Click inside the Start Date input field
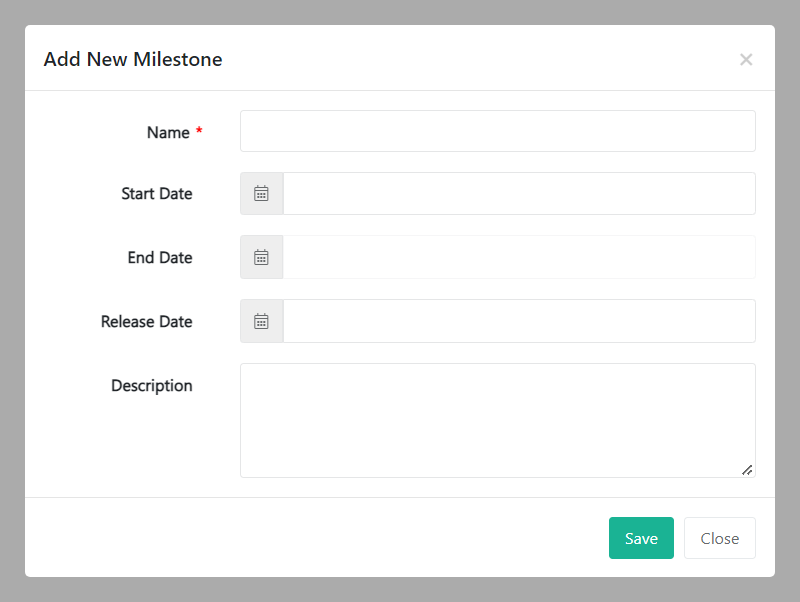 pos(518,194)
